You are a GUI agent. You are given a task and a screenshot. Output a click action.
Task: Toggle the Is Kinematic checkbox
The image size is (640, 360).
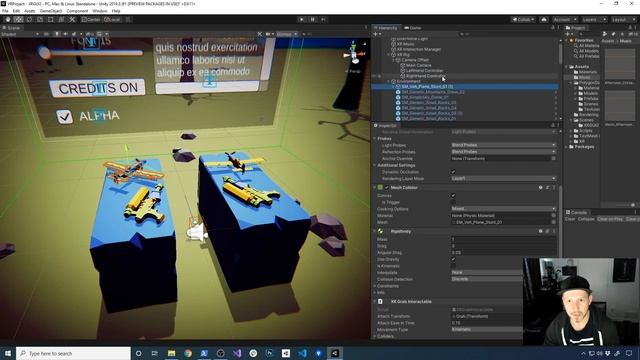tap(453, 266)
